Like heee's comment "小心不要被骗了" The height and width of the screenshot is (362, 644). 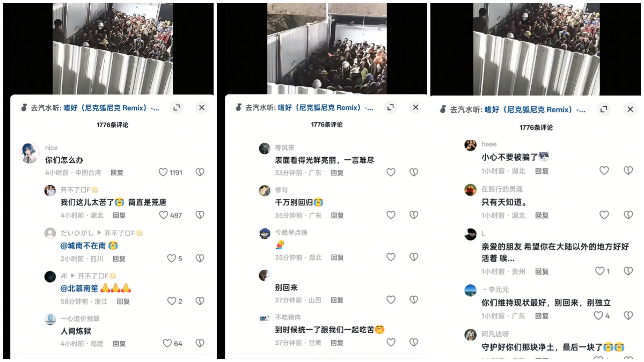(x=604, y=170)
